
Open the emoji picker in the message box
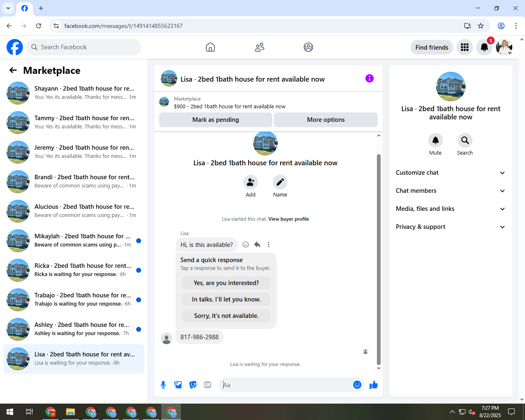(x=357, y=385)
